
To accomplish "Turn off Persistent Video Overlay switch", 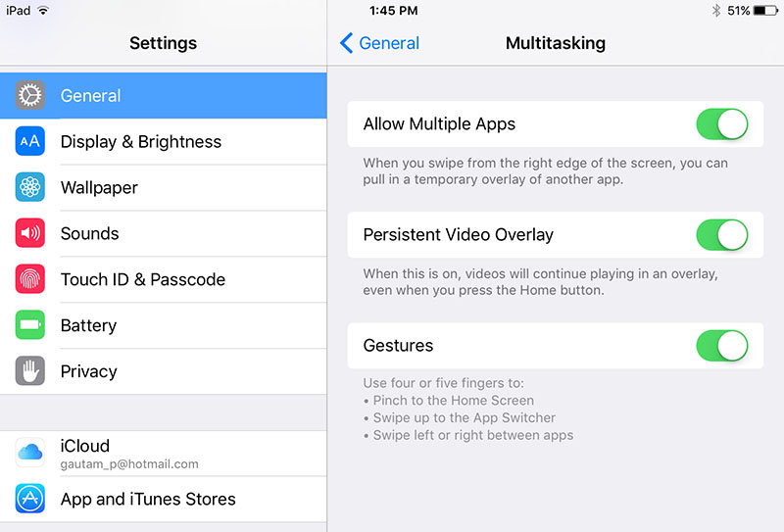I will [722, 234].
